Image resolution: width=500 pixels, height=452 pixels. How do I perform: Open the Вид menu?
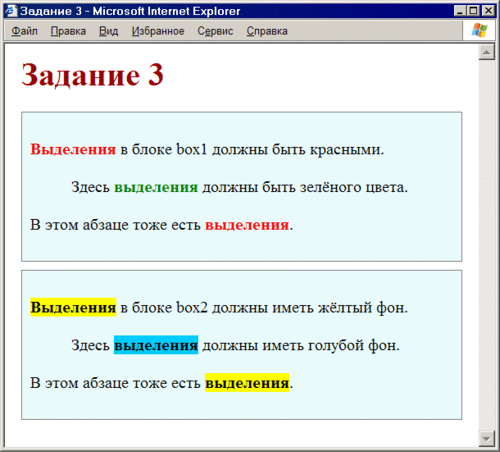(109, 31)
